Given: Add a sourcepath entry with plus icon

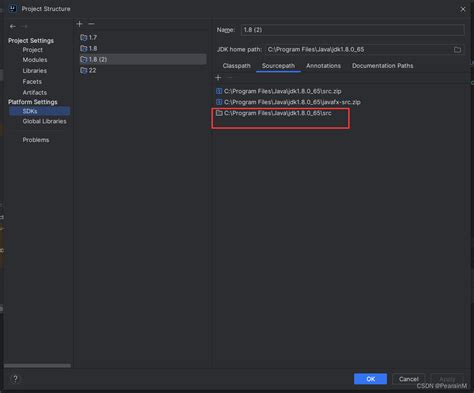Looking at the screenshot, I should [x=218, y=78].
